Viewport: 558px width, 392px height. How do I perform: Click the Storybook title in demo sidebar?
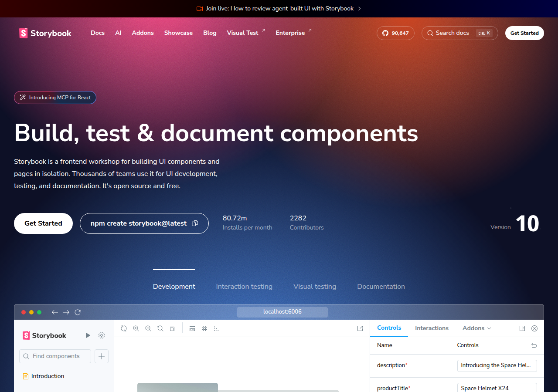tap(44, 335)
